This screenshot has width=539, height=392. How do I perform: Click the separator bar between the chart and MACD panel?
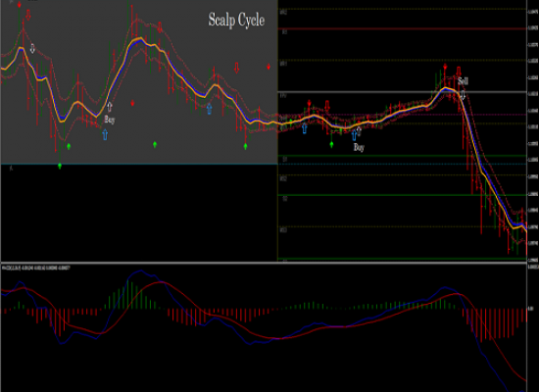pos(264,263)
